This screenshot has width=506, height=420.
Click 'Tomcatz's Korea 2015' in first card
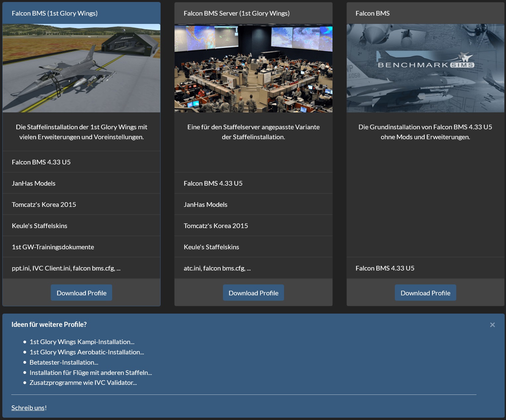click(x=81, y=204)
